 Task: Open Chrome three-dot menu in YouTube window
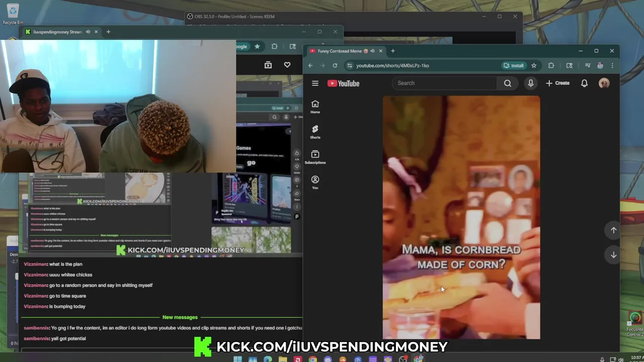point(612,65)
